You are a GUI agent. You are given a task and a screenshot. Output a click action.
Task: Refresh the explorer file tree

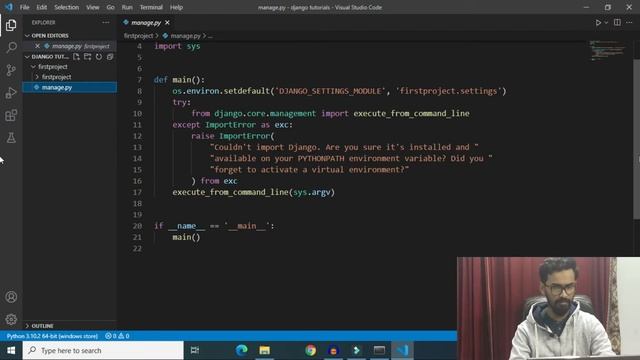pos(99,57)
